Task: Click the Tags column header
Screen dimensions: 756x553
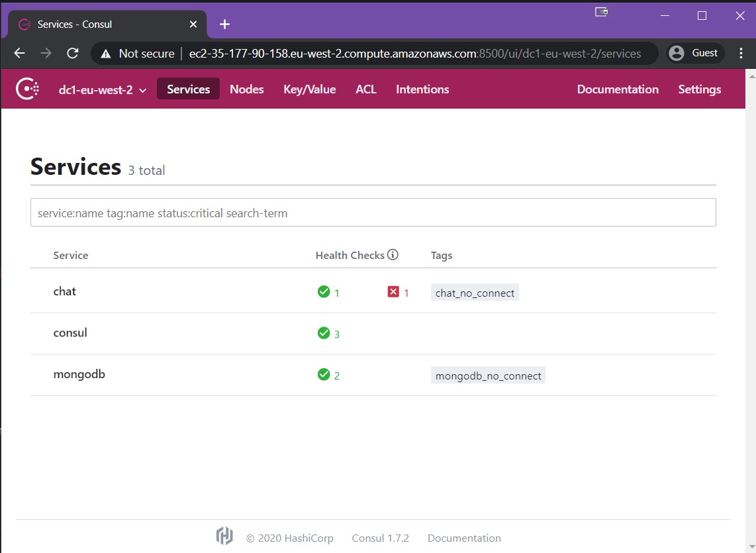Action: [441, 255]
